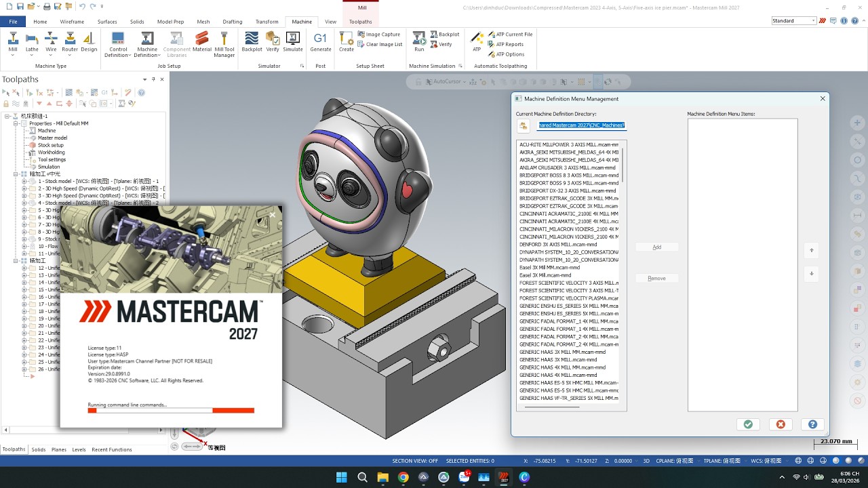The height and width of the screenshot is (488, 868).
Task: Move menu item up with arrow button
Action: (x=812, y=250)
